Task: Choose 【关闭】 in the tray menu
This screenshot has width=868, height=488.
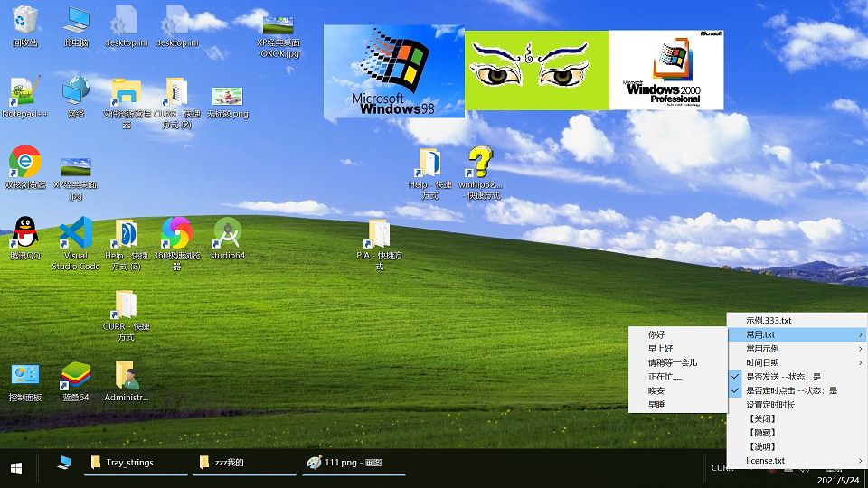Action: pos(797,418)
